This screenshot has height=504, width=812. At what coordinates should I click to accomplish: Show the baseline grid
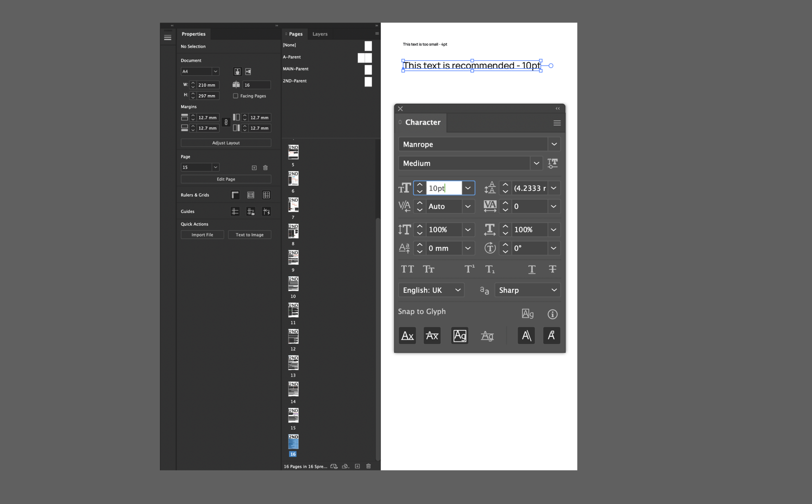tap(251, 195)
